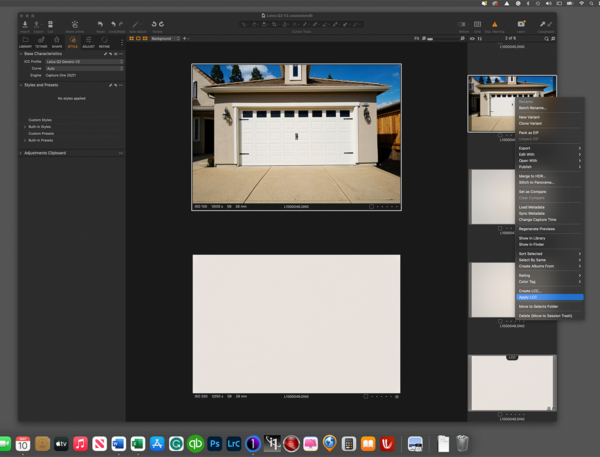600x457 pixels.
Task: Open the ICC Profile dropdown
Action: (x=84, y=62)
